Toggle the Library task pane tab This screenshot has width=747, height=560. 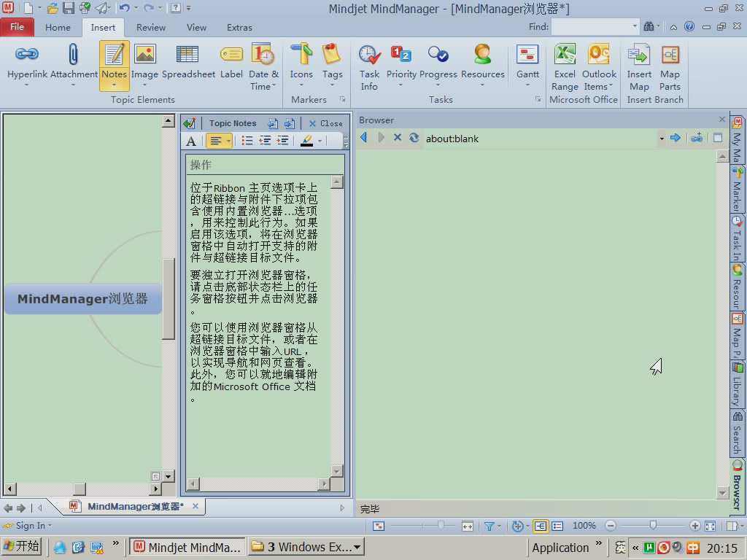pyautogui.click(x=738, y=384)
